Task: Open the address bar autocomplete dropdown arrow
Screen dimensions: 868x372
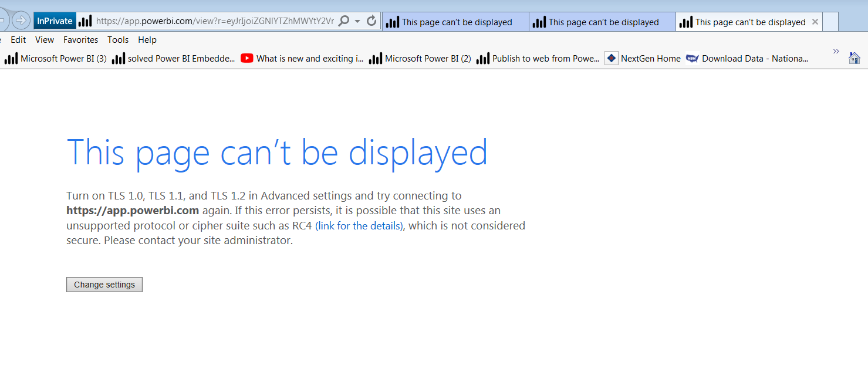Action: point(357,21)
